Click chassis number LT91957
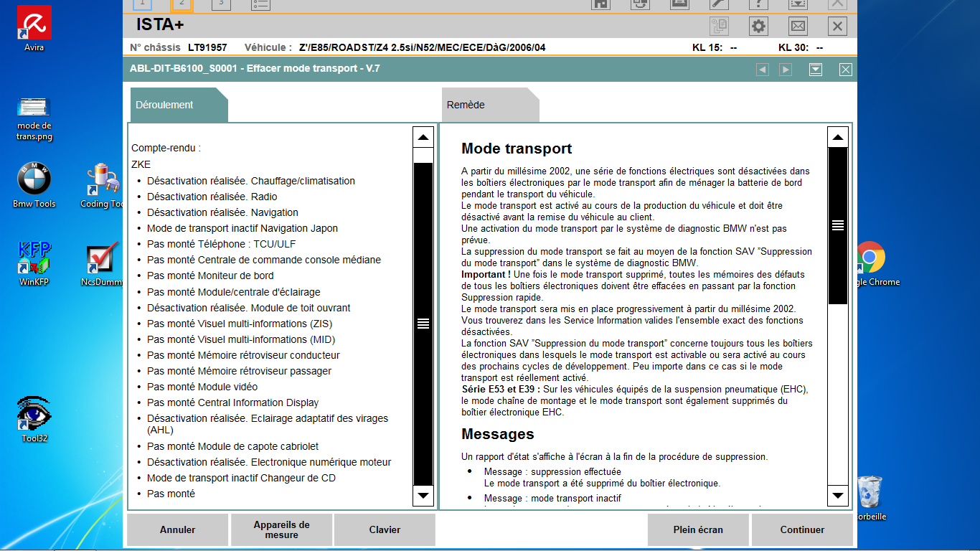Screen dimensions: 980x551 pos(207,48)
